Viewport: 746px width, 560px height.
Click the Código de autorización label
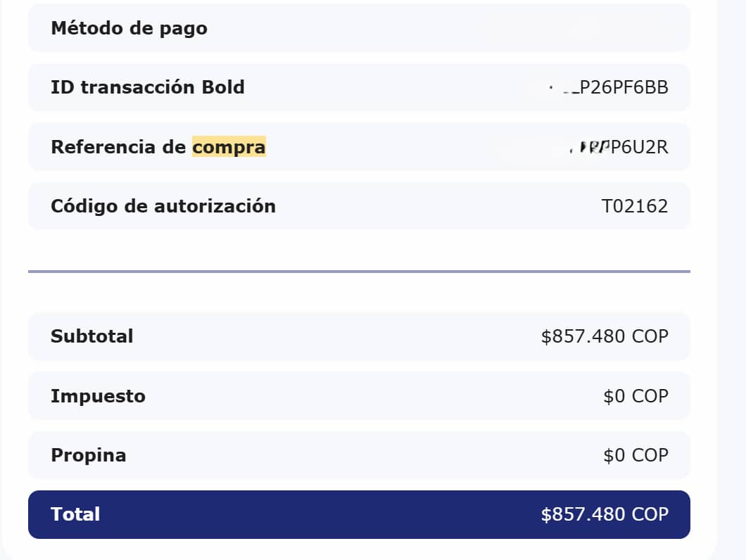pos(163,206)
